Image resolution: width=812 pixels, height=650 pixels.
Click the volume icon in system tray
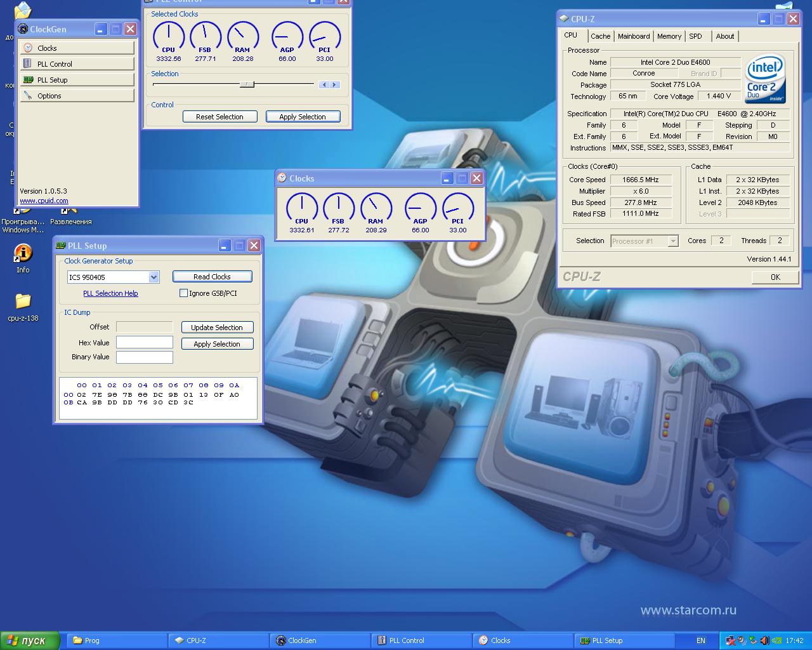tap(764, 640)
